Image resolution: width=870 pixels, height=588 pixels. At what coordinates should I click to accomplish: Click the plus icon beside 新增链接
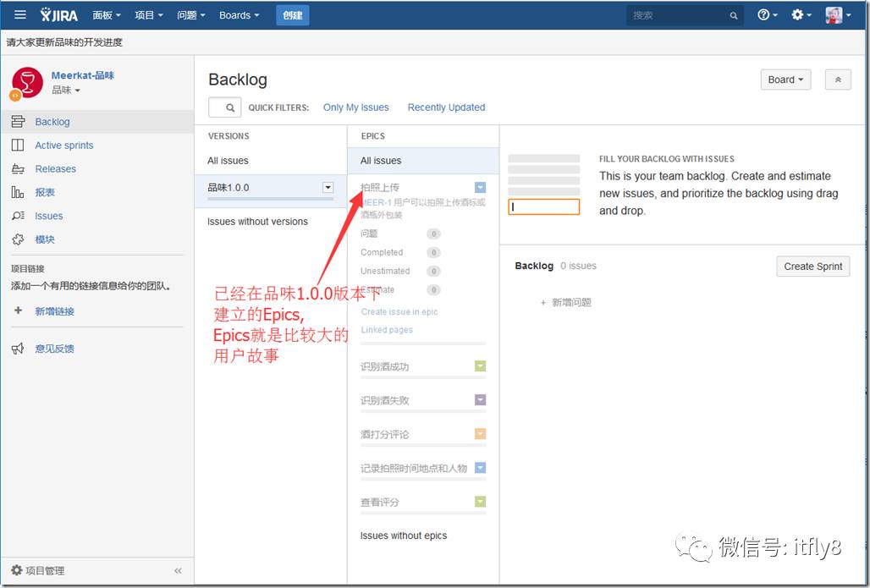tap(18, 310)
